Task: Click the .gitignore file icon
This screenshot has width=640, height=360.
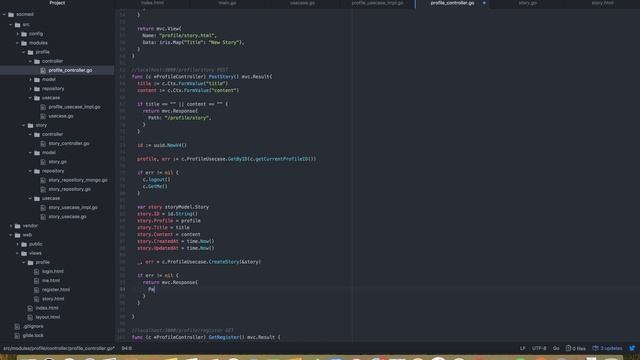Action: [x=17, y=327]
